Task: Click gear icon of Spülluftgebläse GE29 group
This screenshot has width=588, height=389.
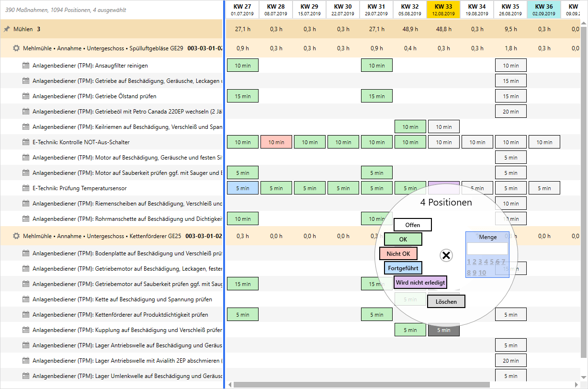Action: (16, 48)
